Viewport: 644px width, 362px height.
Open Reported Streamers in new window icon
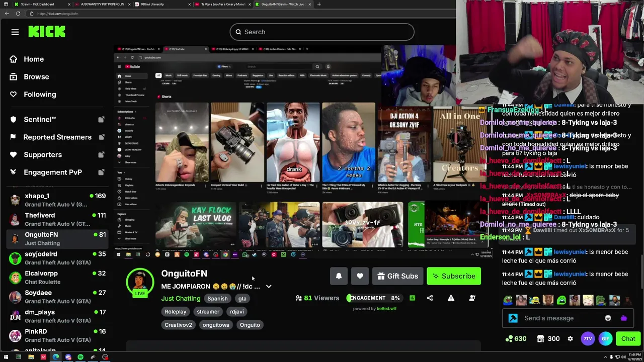click(x=101, y=137)
